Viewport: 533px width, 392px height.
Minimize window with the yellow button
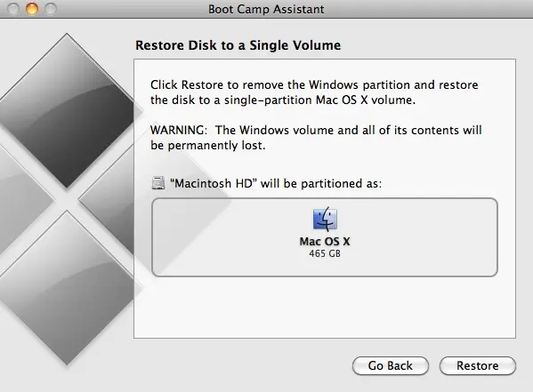(32, 9)
